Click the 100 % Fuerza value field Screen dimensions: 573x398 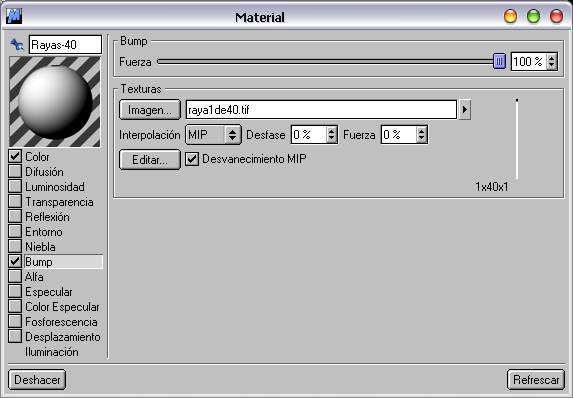point(528,61)
